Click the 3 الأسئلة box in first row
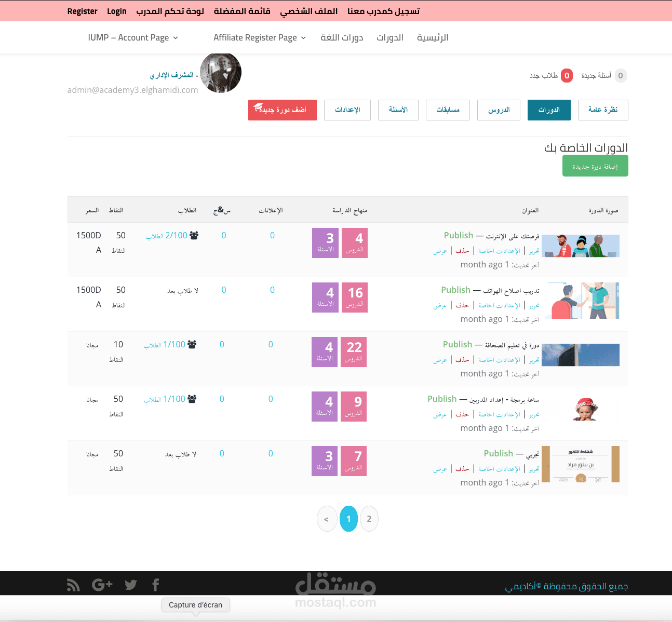The height and width of the screenshot is (622, 672). pos(325,243)
